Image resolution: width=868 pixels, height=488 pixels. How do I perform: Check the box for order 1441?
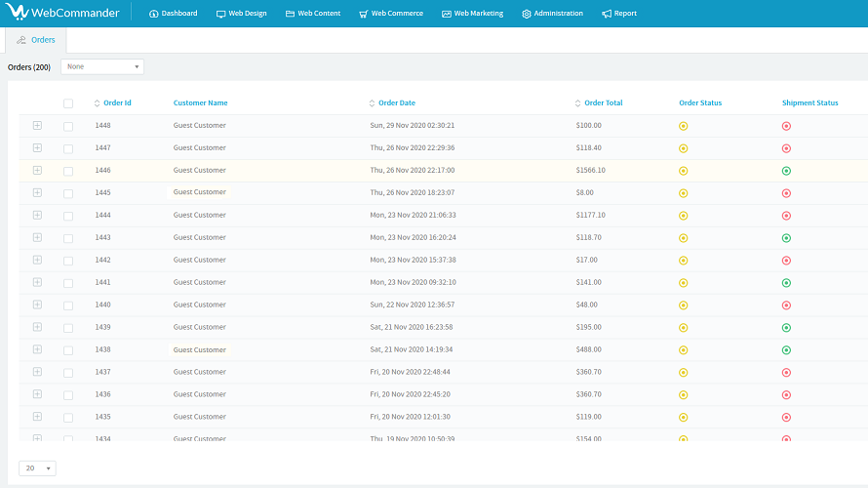(68, 283)
